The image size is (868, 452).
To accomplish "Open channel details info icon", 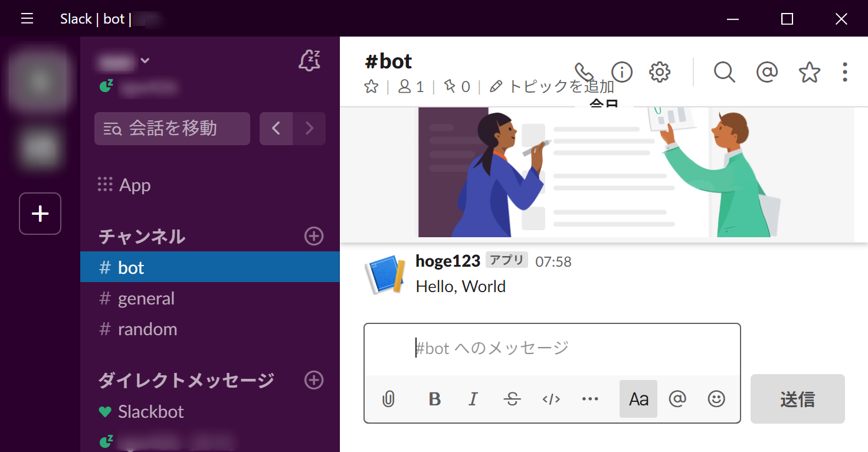I will click(621, 72).
